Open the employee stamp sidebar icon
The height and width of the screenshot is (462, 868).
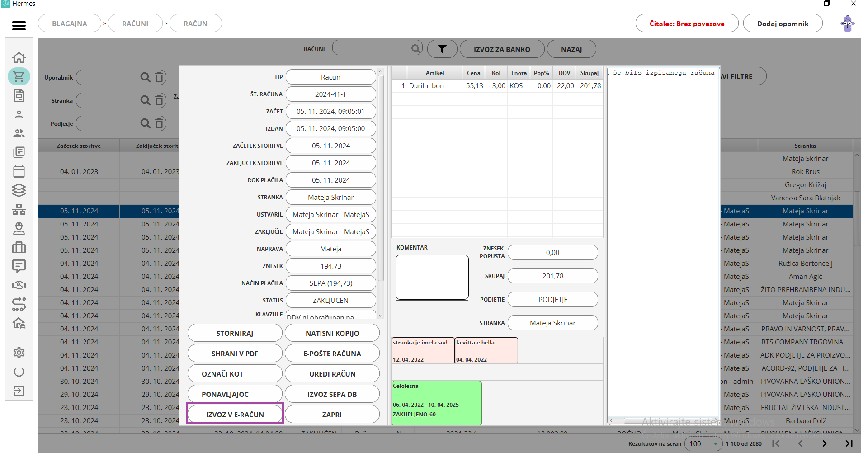19,228
